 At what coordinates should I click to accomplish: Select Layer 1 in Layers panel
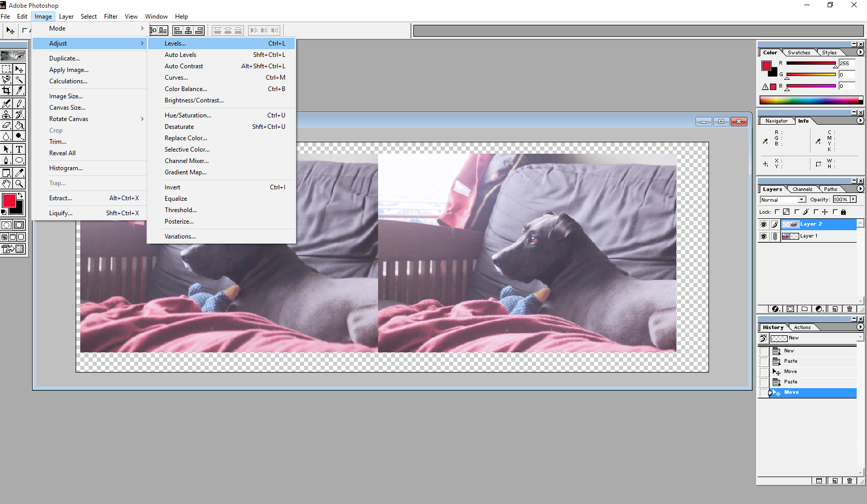pyautogui.click(x=818, y=236)
